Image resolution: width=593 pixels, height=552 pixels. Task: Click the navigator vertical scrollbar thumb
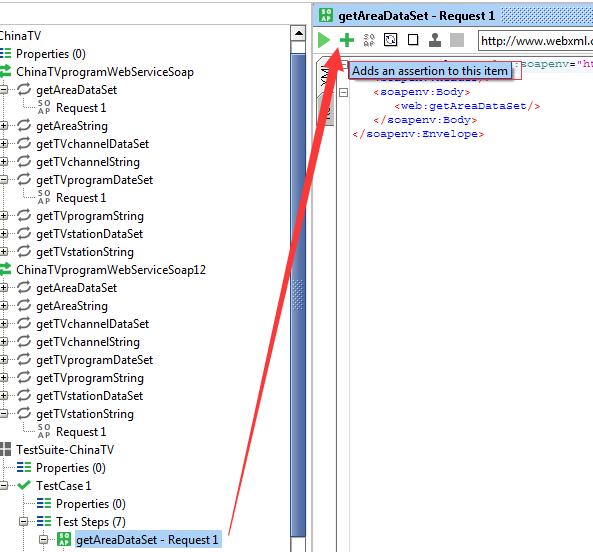coord(298,295)
